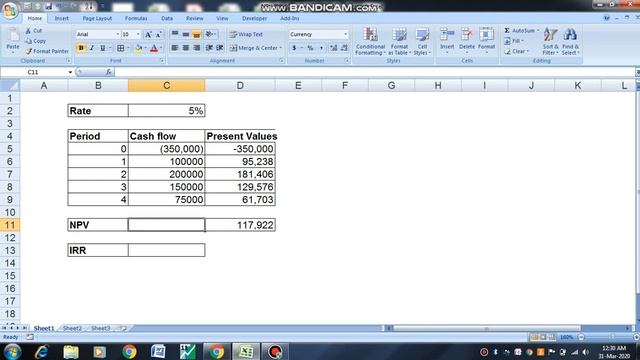Select row 13 header
This screenshot has width=640, height=360.
(10, 250)
